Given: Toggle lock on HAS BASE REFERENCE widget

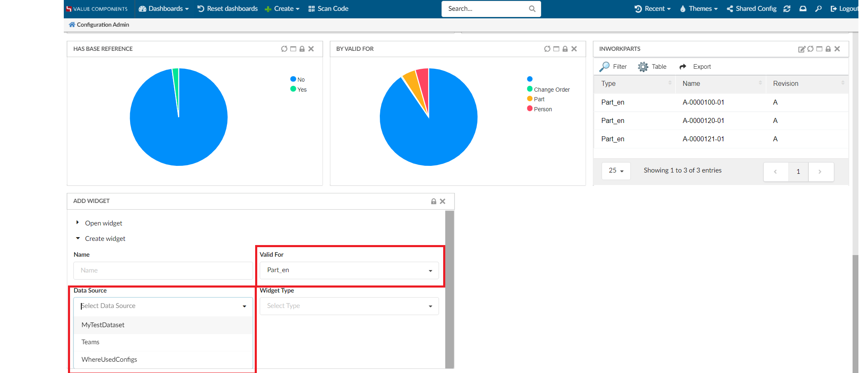Looking at the screenshot, I should pos(302,49).
